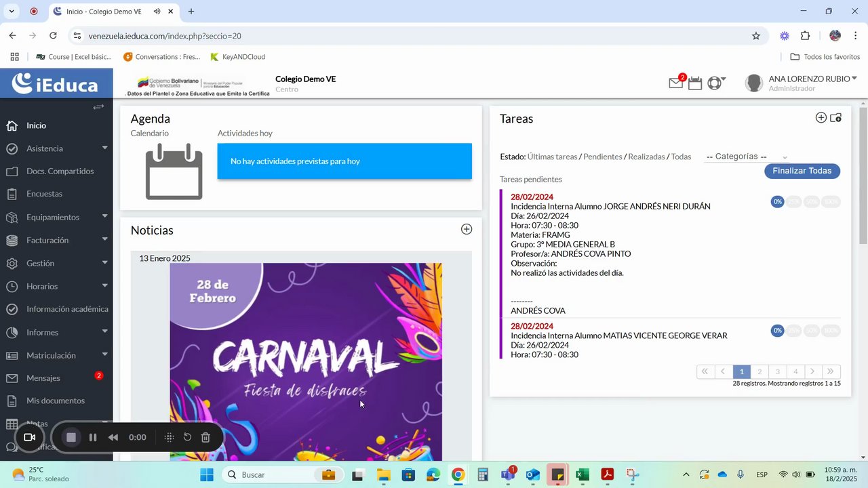This screenshot has height=488, width=868.
Task: Click the add task category folder icon
Action: (835, 118)
